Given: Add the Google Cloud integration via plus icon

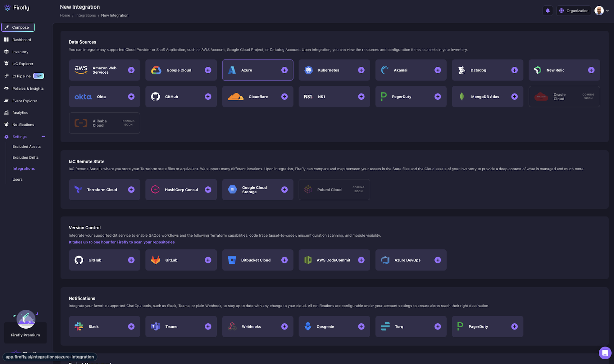Looking at the screenshot, I should coord(208,70).
